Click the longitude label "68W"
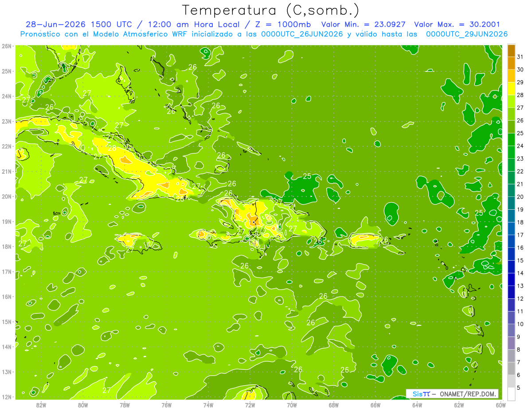The height and width of the screenshot is (411, 532). [334, 405]
